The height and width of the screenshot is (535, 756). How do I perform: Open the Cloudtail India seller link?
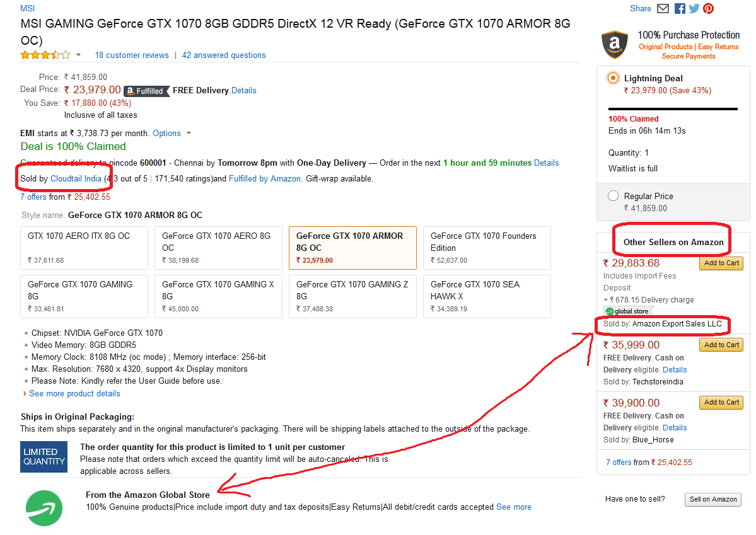pyautogui.click(x=76, y=178)
